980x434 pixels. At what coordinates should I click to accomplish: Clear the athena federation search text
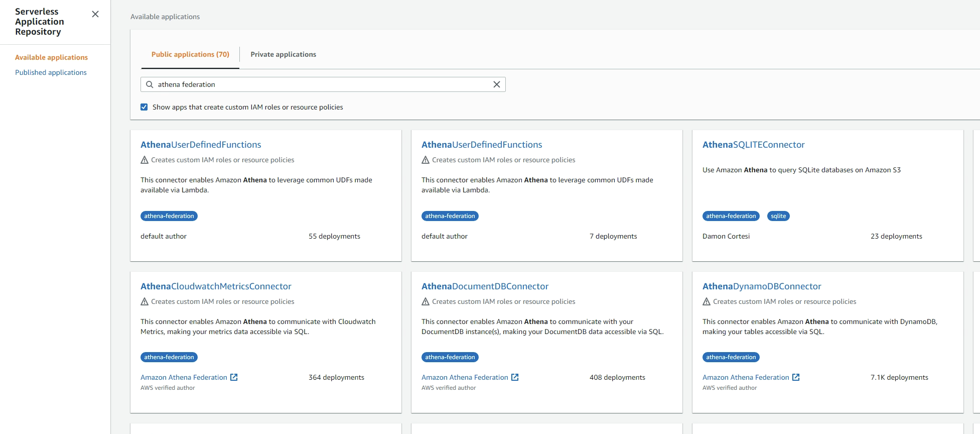coord(497,84)
